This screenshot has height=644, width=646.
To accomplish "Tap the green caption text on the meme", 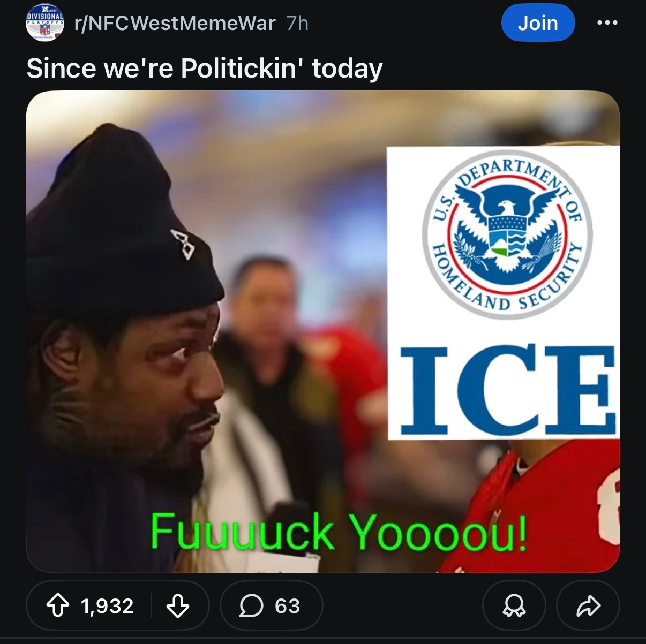I will tap(339, 532).
